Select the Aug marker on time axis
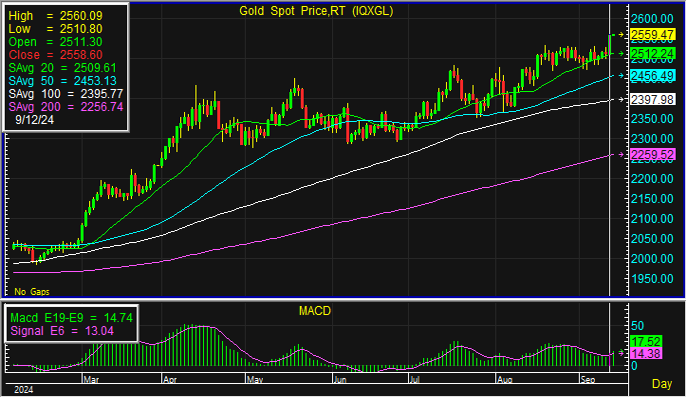The width and height of the screenshot is (687, 398). 504,380
